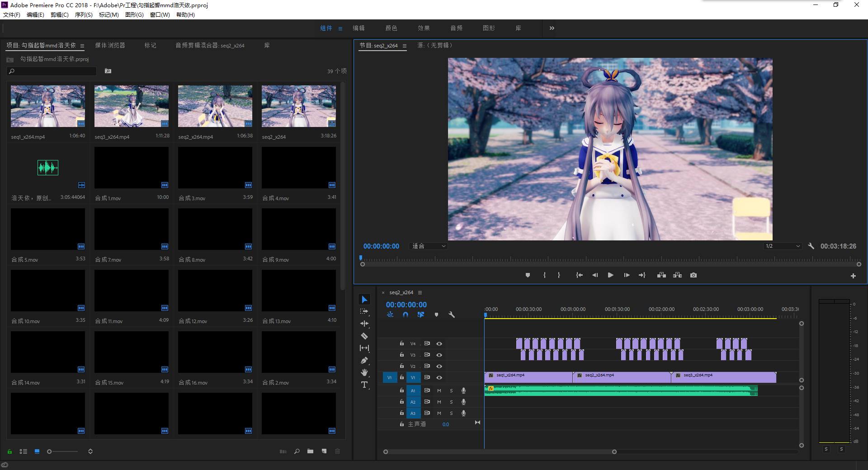The width and height of the screenshot is (868, 470).
Task: Switch to icon view in project panel
Action: [37, 451]
